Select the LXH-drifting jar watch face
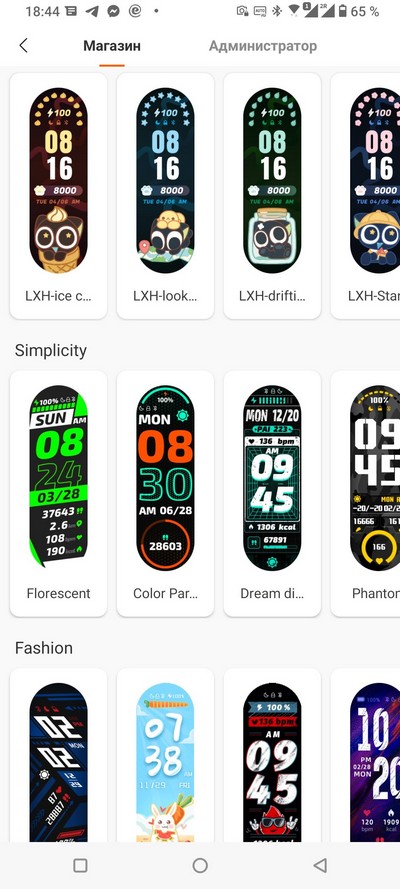Image resolution: width=400 pixels, height=889 pixels. tap(273, 196)
